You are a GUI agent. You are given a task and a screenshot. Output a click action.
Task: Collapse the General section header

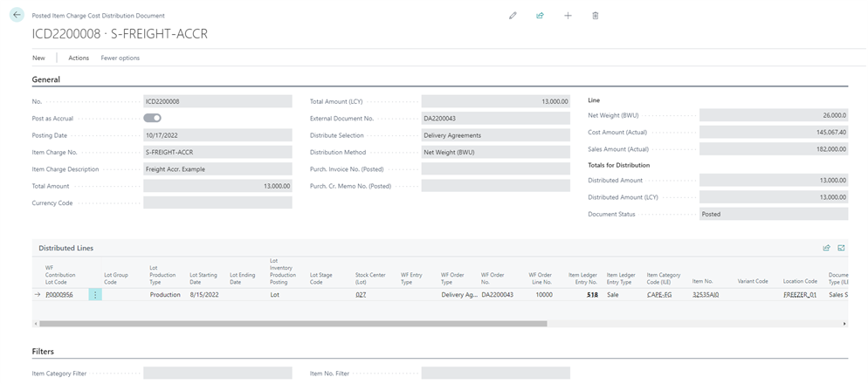pos(46,79)
